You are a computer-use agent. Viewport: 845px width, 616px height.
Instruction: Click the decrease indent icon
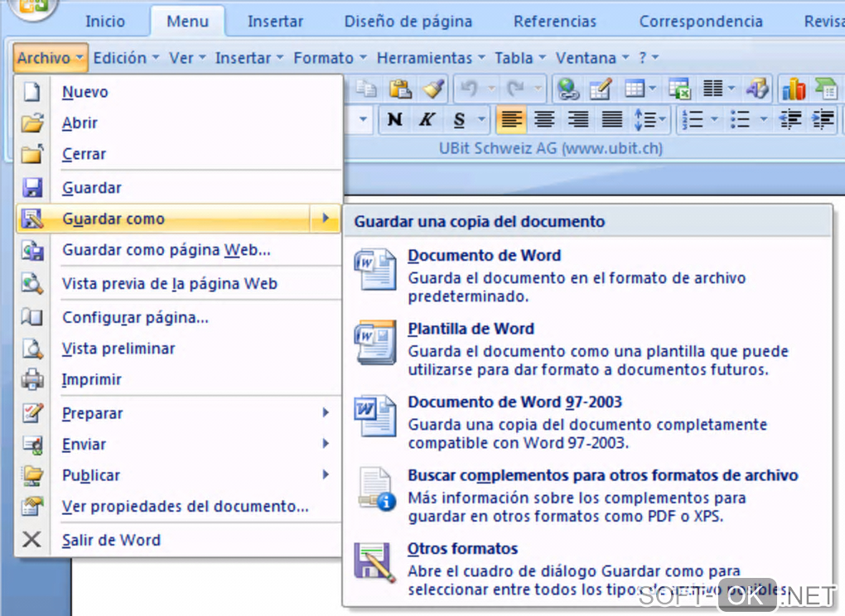(x=790, y=119)
